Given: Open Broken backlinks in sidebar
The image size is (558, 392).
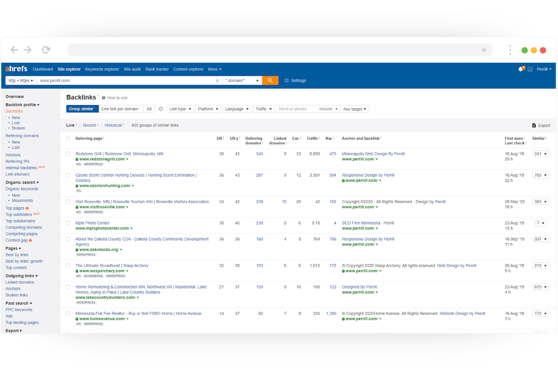Looking at the screenshot, I should [18, 128].
